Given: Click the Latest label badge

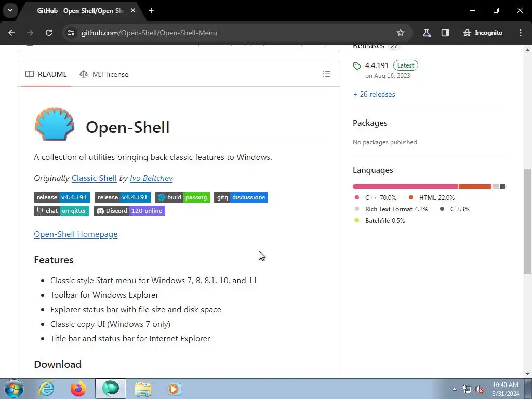Looking at the screenshot, I should [405, 65].
